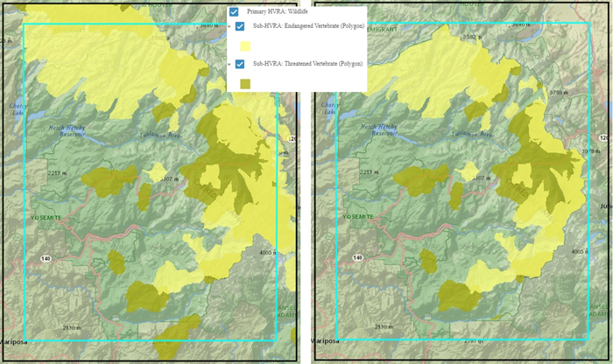Click the route 140 shield on left map
This screenshot has height=364, width=613.
(x=44, y=258)
